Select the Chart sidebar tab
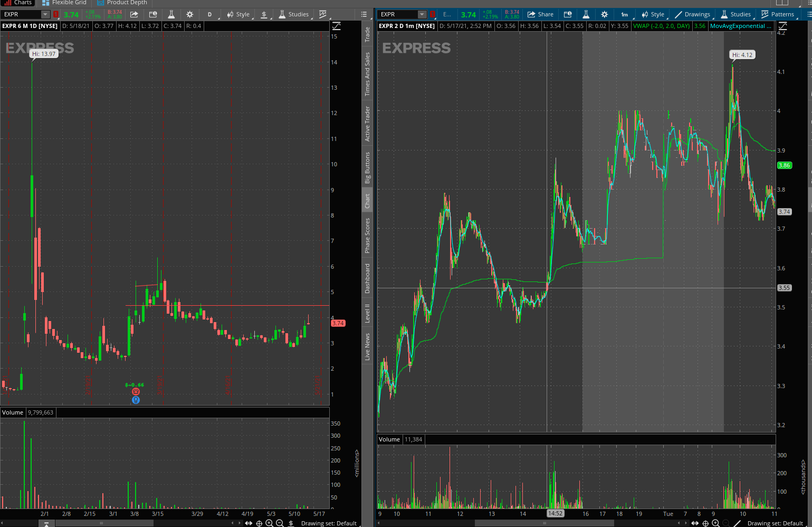The width and height of the screenshot is (812, 527). tap(367, 201)
